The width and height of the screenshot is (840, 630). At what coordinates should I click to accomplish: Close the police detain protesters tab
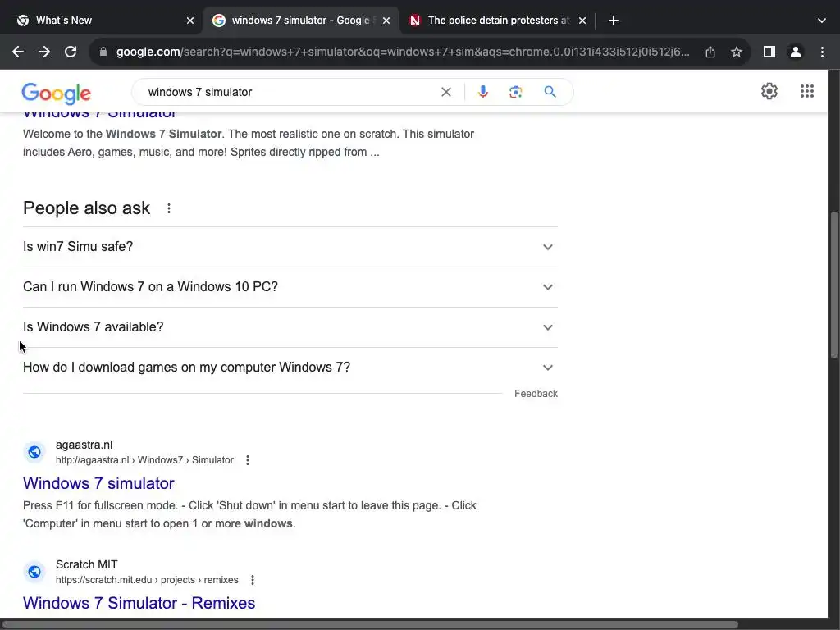pos(582,21)
